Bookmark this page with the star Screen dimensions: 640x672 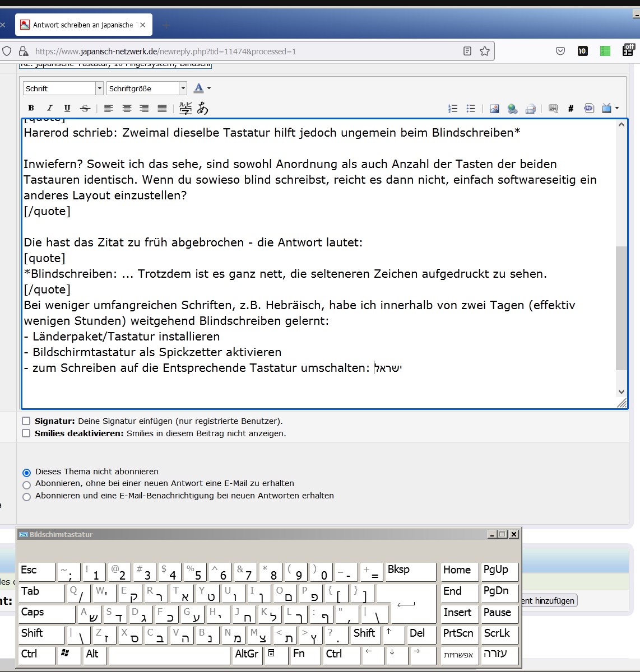[485, 51]
